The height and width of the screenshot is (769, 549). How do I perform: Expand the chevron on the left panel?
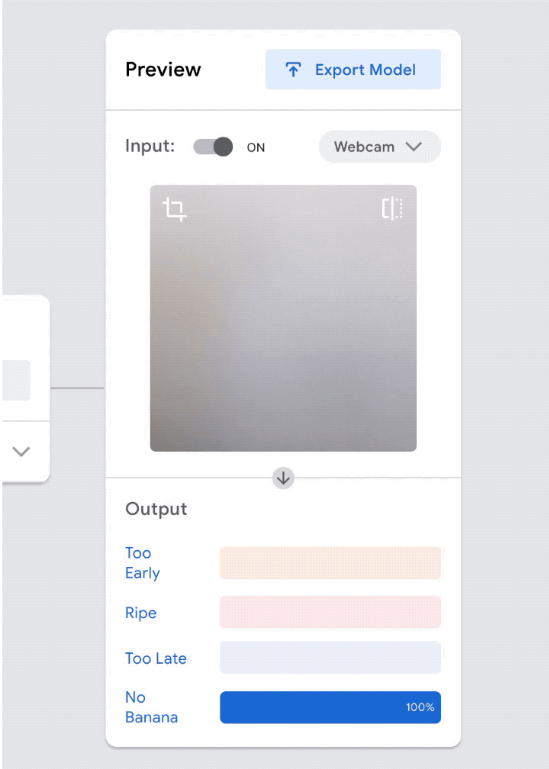click(21, 451)
